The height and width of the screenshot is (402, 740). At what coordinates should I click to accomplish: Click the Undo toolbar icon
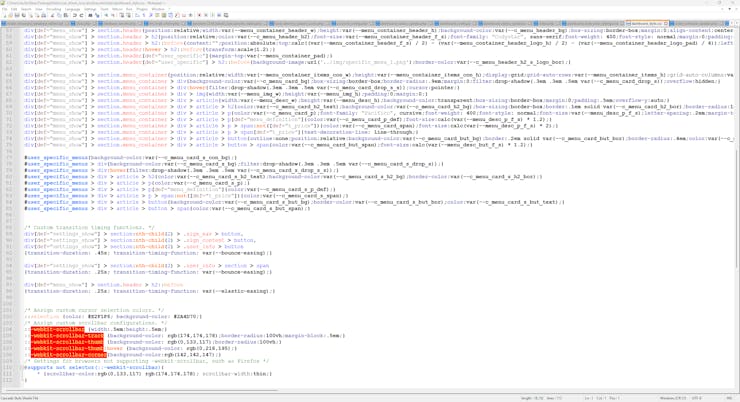click(75, 15)
